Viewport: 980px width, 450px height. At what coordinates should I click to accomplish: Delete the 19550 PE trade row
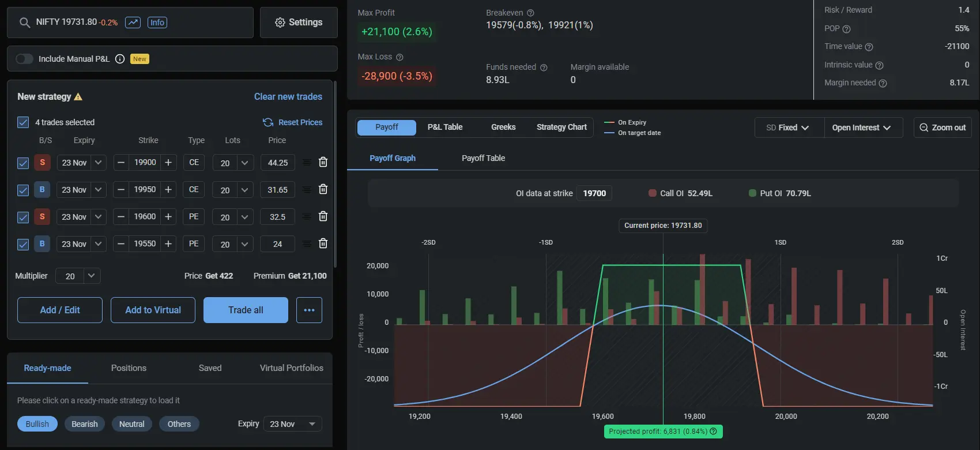pyautogui.click(x=323, y=243)
